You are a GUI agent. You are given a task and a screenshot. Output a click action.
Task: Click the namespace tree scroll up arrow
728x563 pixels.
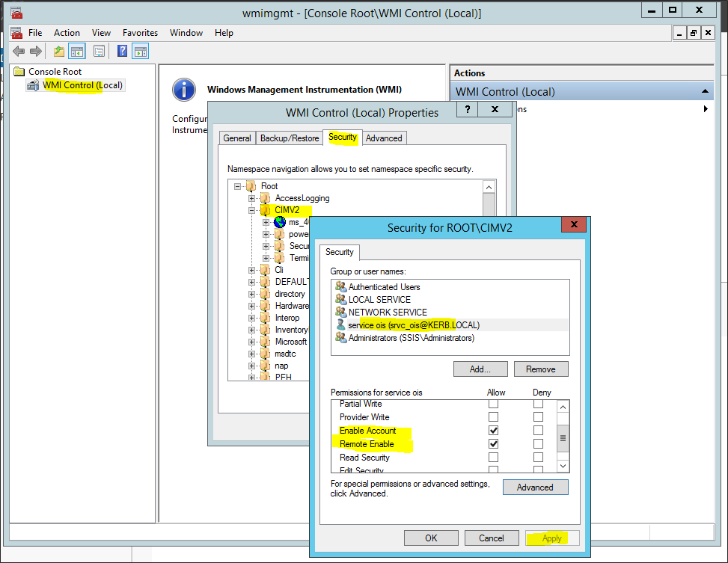pos(489,188)
